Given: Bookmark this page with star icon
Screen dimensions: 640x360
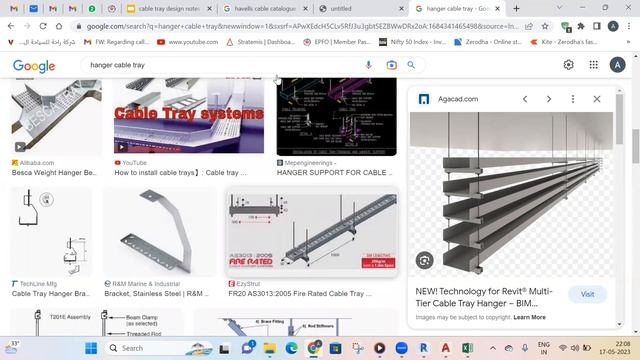Looking at the screenshot, I should [x=545, y=26].
